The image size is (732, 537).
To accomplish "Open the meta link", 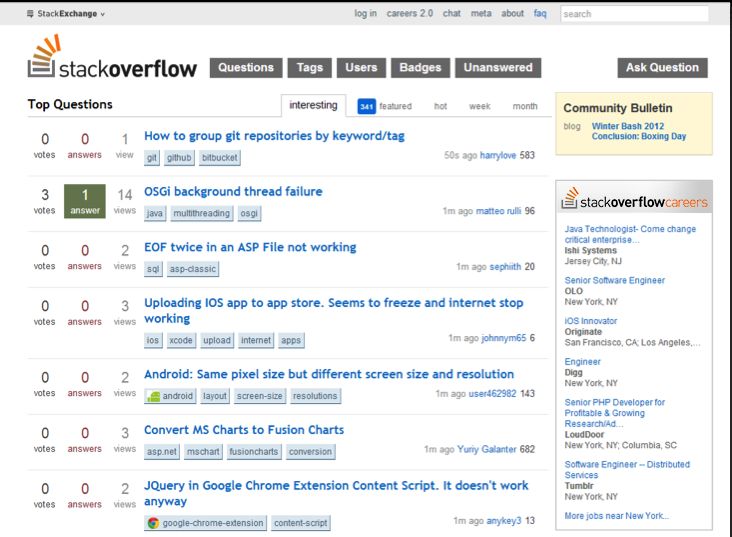I will coord(481,14).
